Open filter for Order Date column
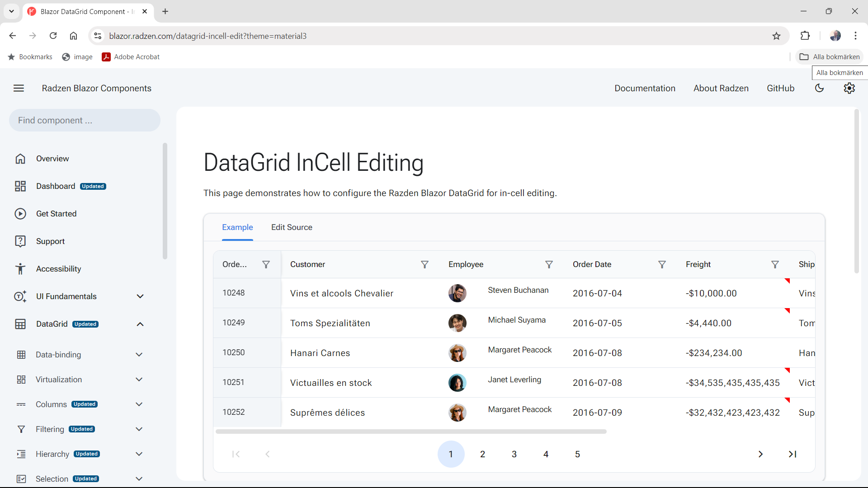The width and height of the screenshot is (868, 488). tap(662, 264)
